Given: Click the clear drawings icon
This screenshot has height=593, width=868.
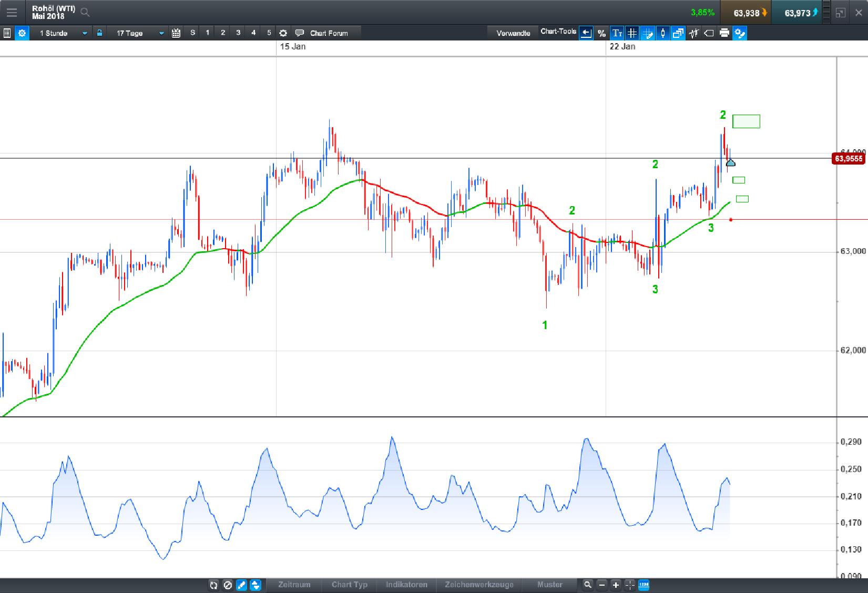Looking at the screenshot, I should coord(228,585).
